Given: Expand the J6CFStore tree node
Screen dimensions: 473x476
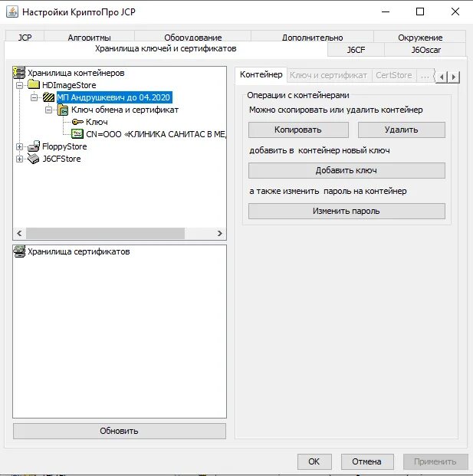Looking at the screenshot, I should tap(19, 159).
